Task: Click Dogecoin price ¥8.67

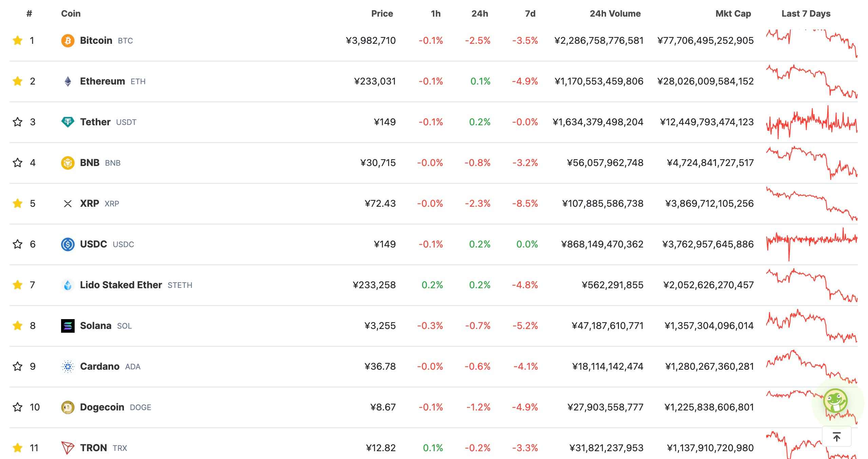Action: pos(383,407)
